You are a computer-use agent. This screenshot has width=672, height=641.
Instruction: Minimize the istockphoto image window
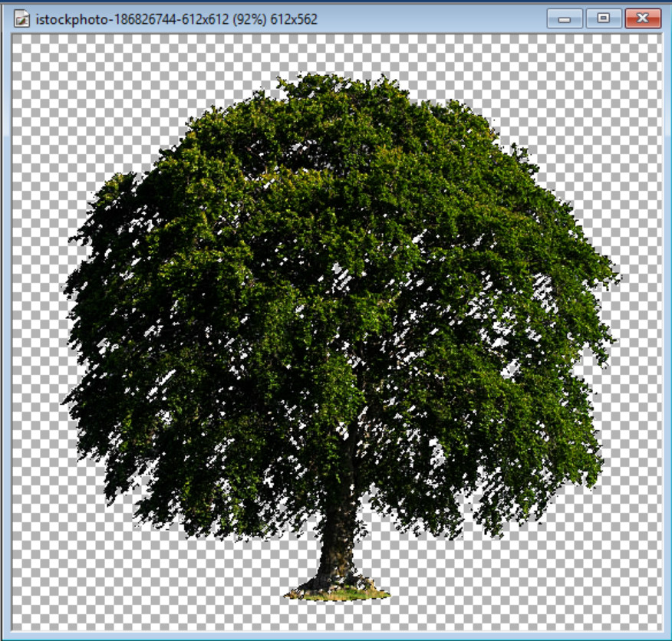coord(565,19)
